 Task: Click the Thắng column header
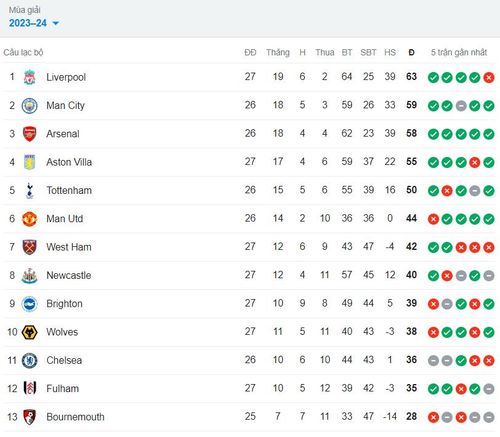[x=278, y=53]
